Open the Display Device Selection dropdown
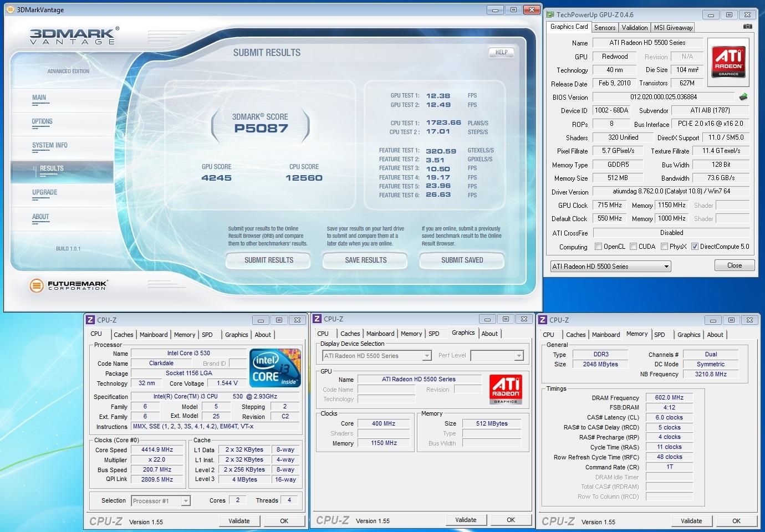Viewport: 765px width, 532px height. pos(376,356)
